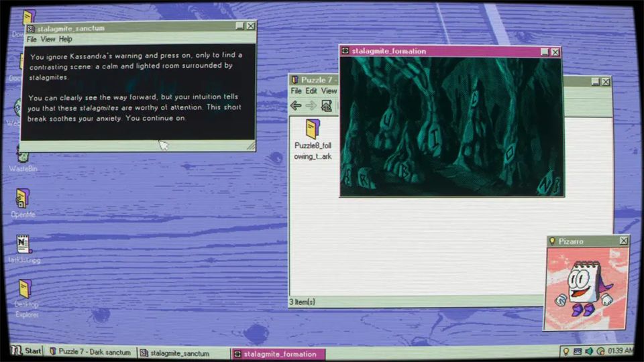Click the cassette icon in system tray
The height and width of the screenshot is (362, 644).
[x=578, y=351]
